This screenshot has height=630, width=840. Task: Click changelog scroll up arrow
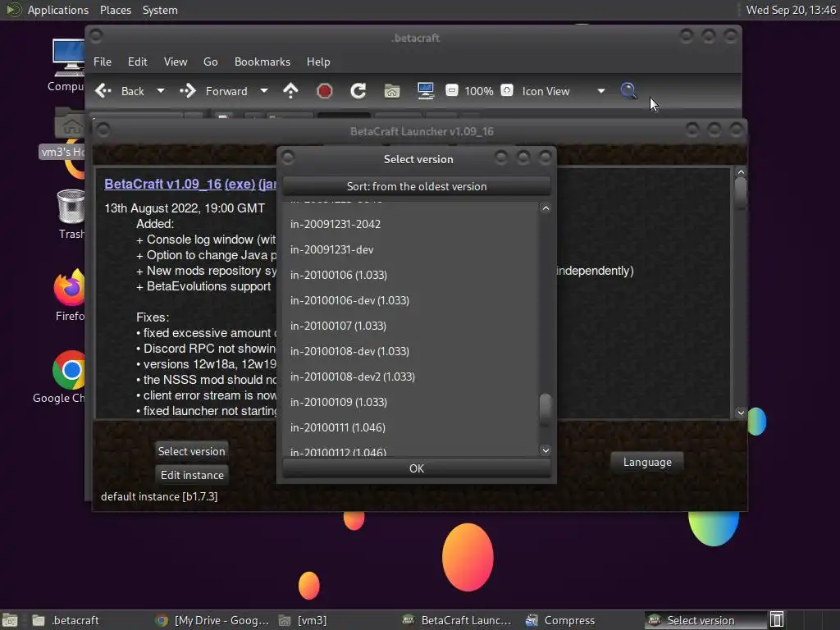741,172
